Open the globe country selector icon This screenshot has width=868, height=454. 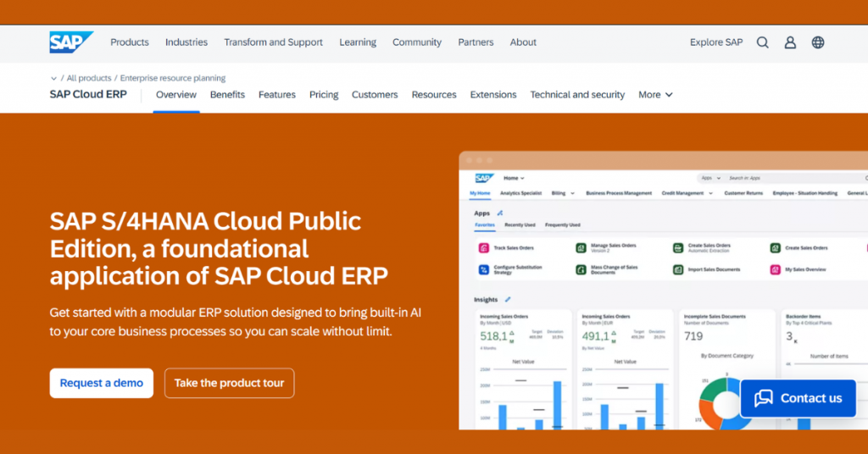pyautogui.click(x=818, y=42)
